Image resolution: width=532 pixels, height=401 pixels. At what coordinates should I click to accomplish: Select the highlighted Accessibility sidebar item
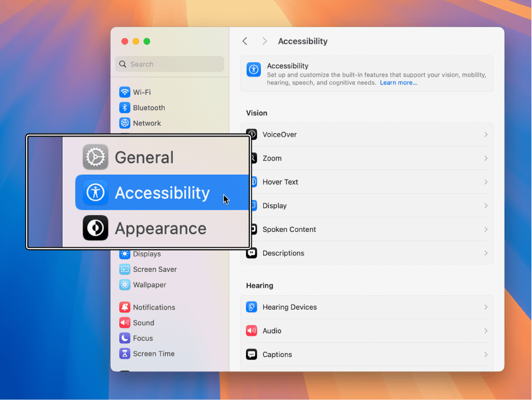coord(162,193)
